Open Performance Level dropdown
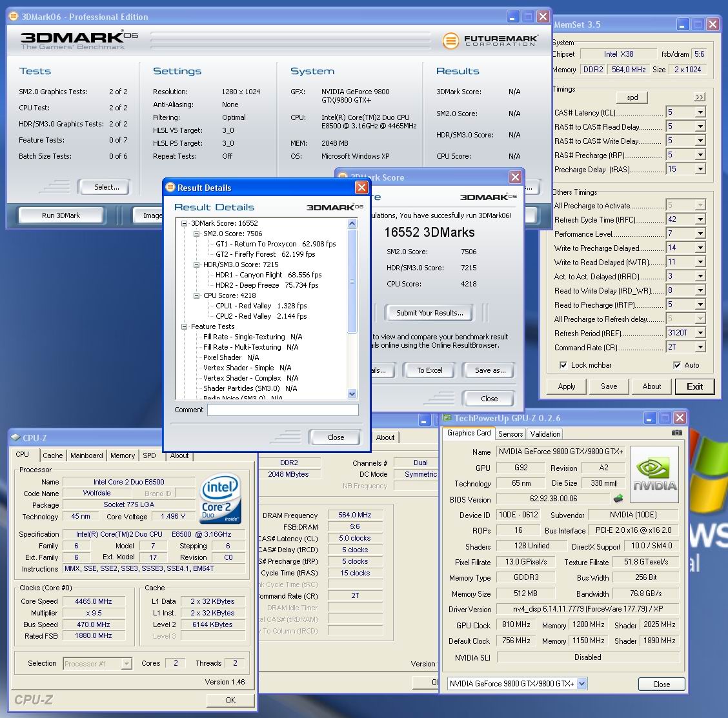The image size is (728, 718). (x=700, y=234)
